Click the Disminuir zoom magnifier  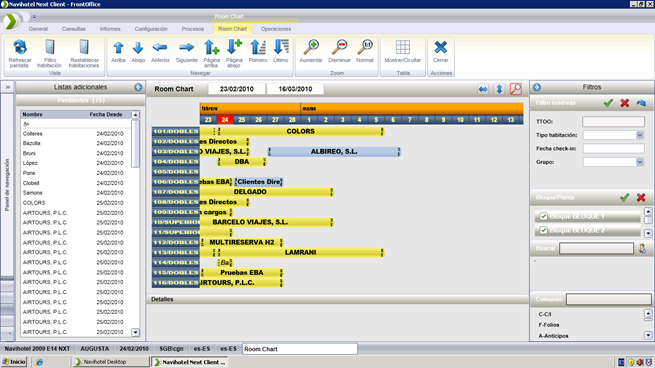[339, 48]
